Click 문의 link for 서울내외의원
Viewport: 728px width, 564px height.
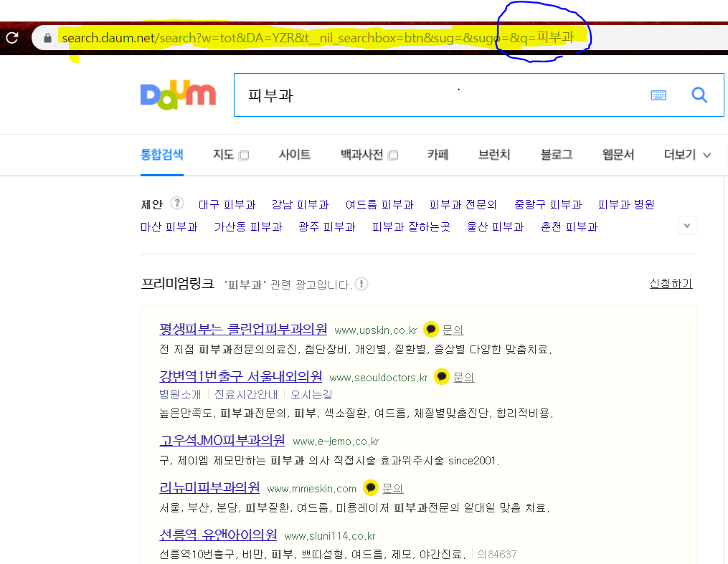point(463,377)
